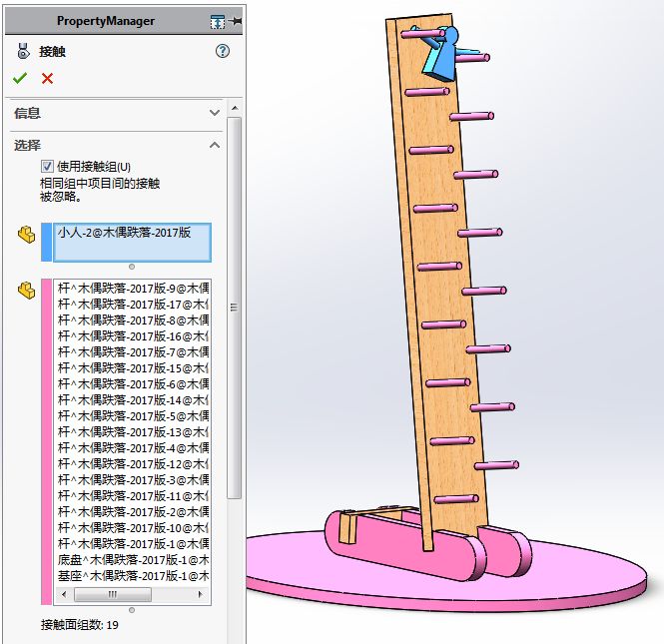Select list row 杆^木偶跌落-2017版-14

pyautogui.click(x=133, y=400)
